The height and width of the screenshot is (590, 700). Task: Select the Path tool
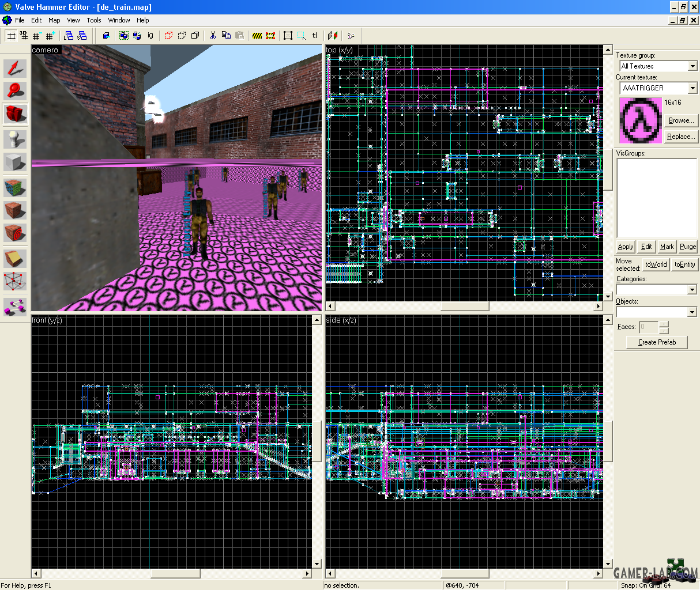click(15, 306)
